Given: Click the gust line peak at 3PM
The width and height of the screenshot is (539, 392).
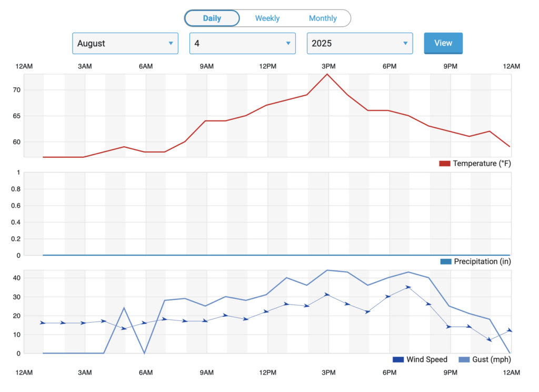Looking at the screenshot, I should 327,270.
